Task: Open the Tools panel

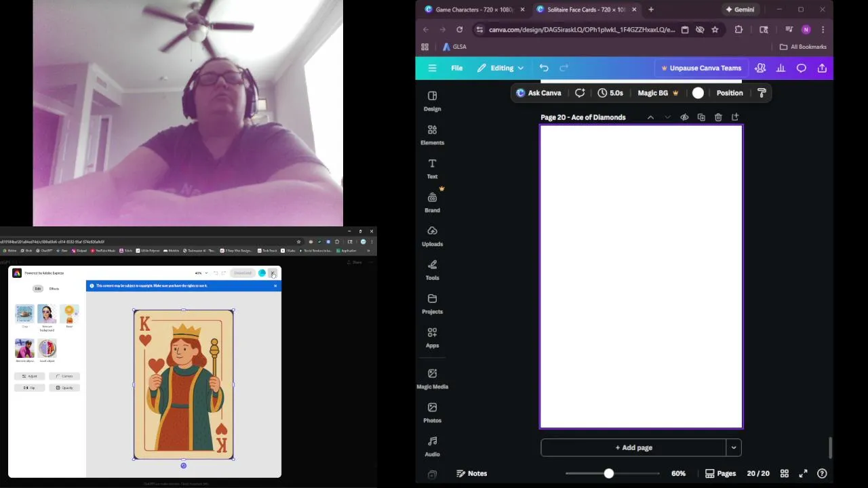Action: 432,270
